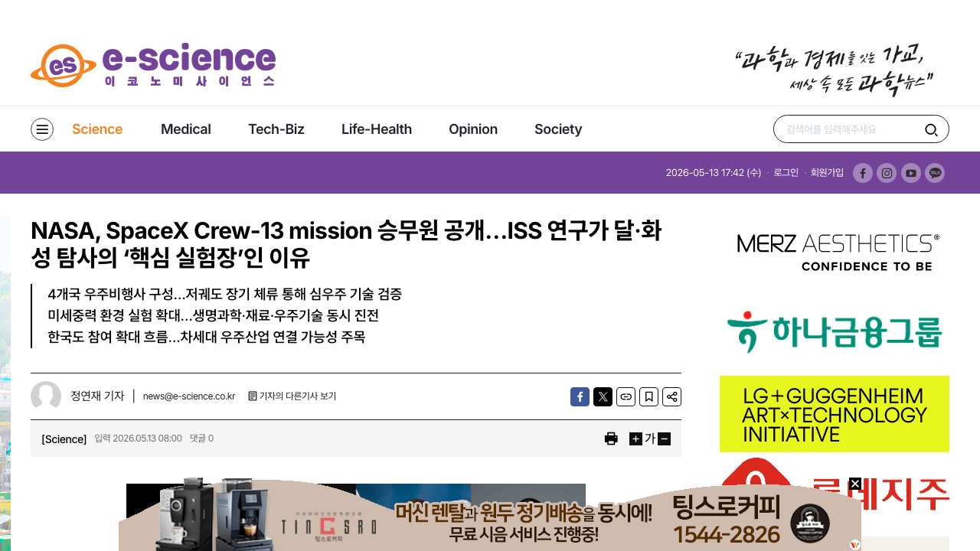The image size is (980, 551).
Task: Share article on X
Action: pos(603,396)
